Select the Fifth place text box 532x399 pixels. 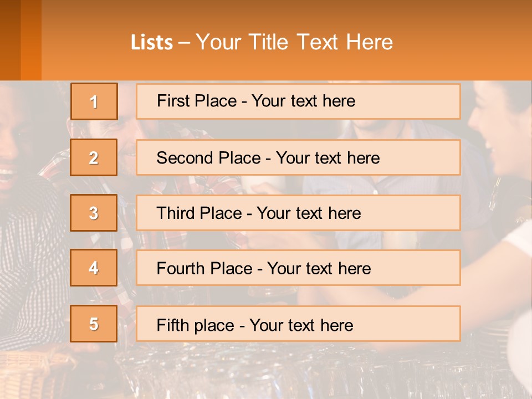click(x=298, y=324)
